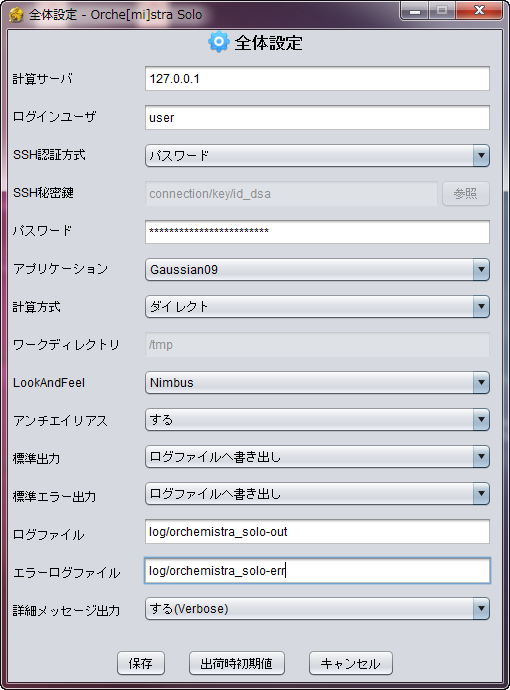Screen dimensions: 510x690
Task: Open the 計算方式 ダイレクト combo box
Action: pos(317,307)
